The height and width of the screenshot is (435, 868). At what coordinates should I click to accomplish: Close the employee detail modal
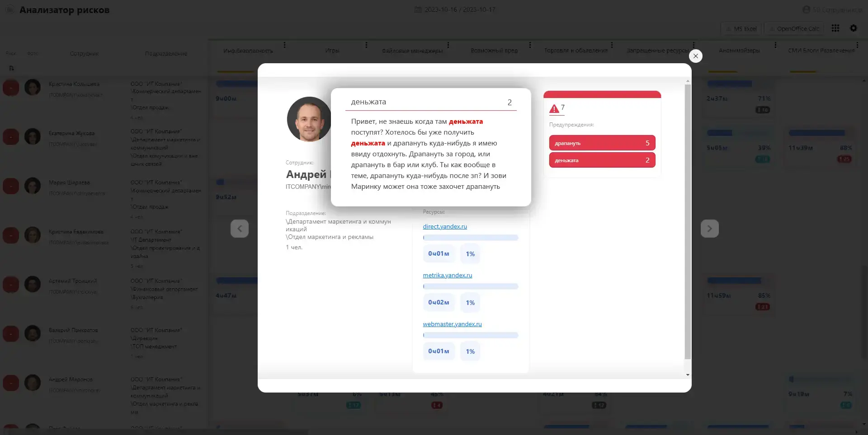[695, 56]
